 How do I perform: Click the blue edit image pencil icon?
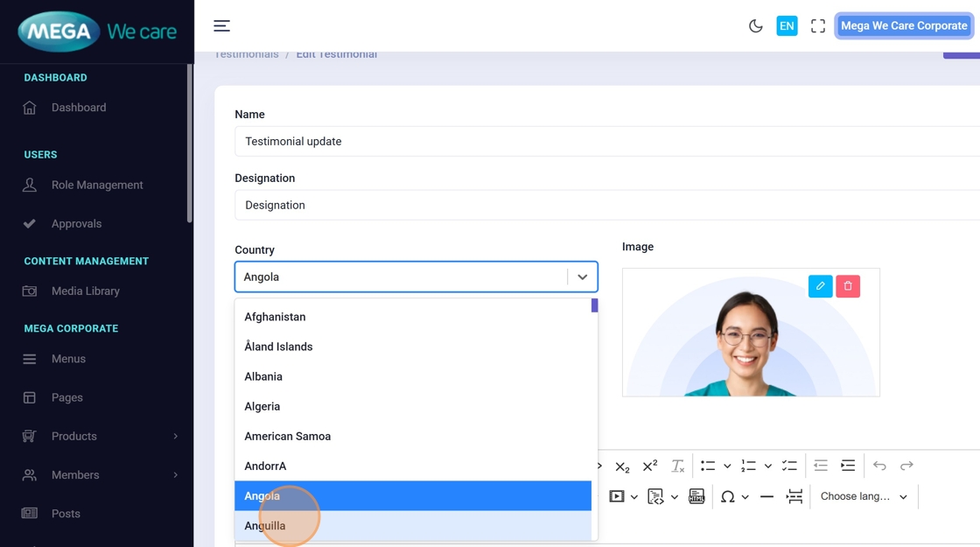821,286
